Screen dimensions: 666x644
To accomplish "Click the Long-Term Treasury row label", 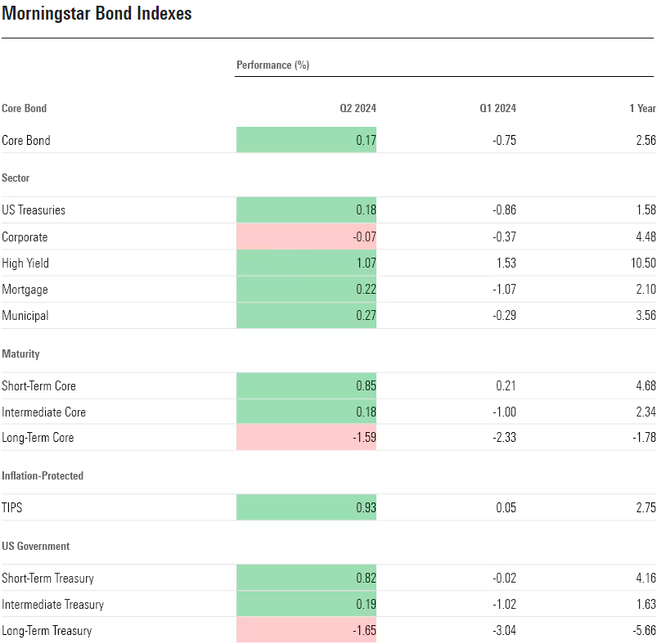I will click(x=47, y=631).
